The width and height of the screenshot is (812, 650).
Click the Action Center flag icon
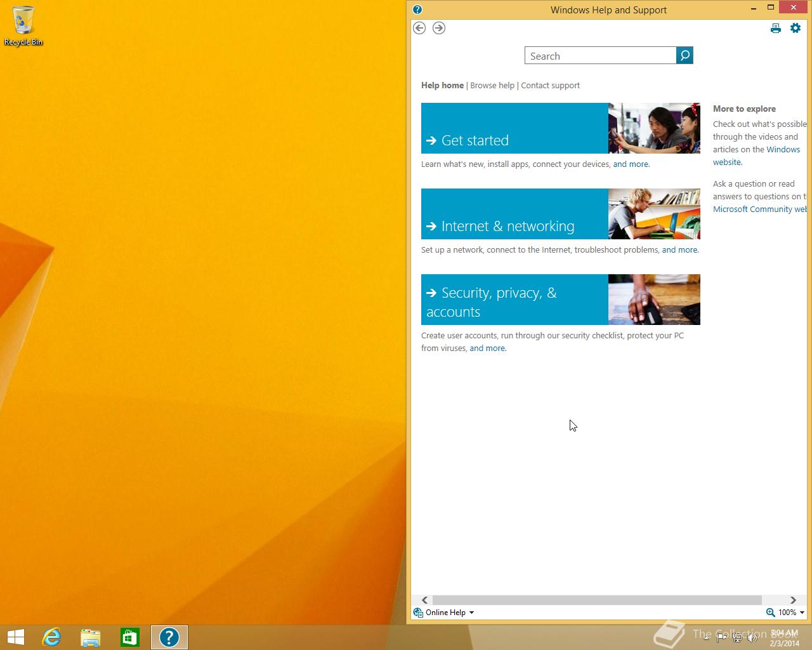tap(721, 637)
